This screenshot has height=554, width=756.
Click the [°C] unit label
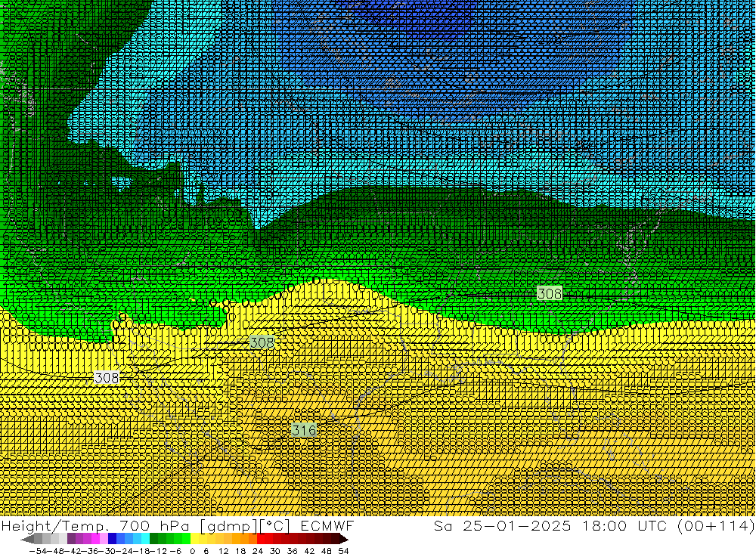275,525
